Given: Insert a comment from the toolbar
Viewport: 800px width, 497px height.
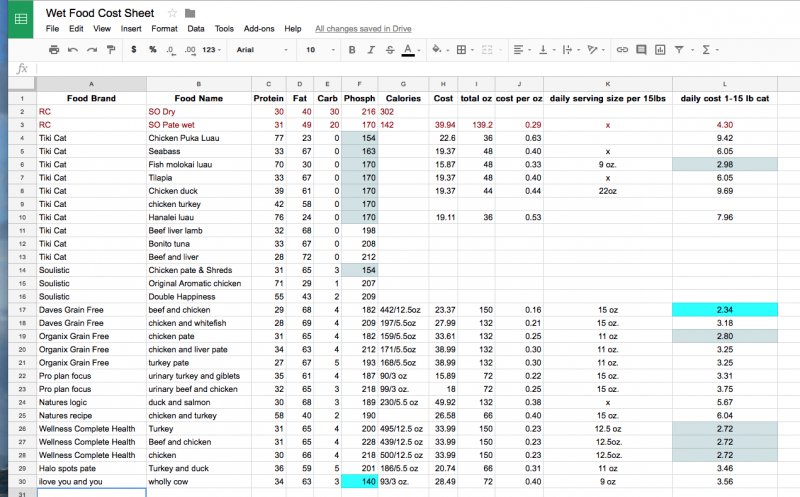Looking at the screenshot, I should (641, 49).
